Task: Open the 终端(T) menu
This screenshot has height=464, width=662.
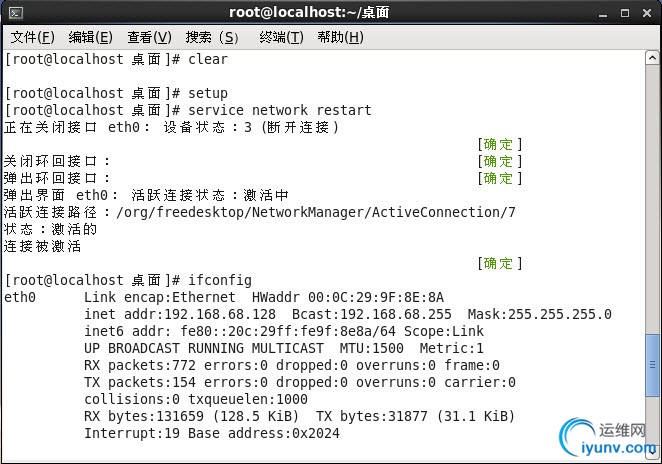Action: click(281, 37)
